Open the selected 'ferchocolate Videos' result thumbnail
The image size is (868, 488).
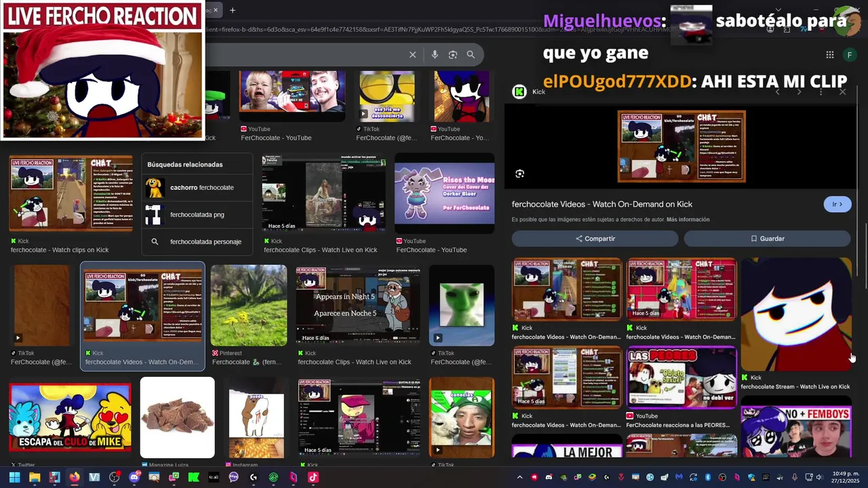coord(142,306)
